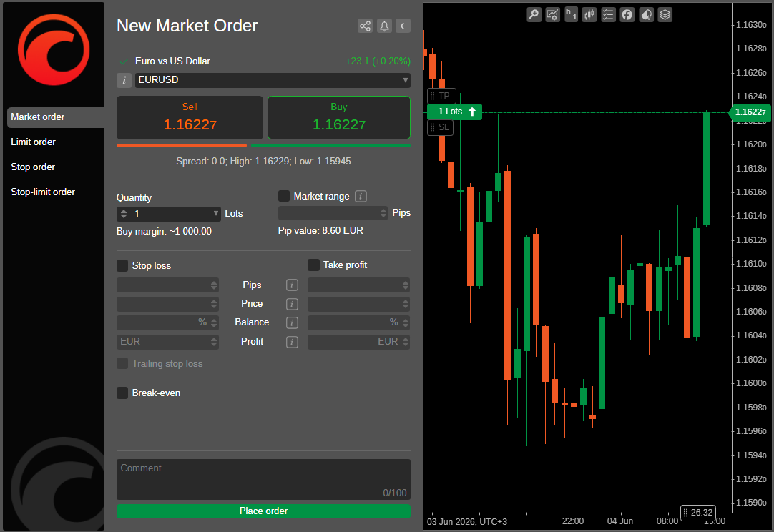Click the Take profit Balance percent field
774x532 pixels.
pos(359,322)
